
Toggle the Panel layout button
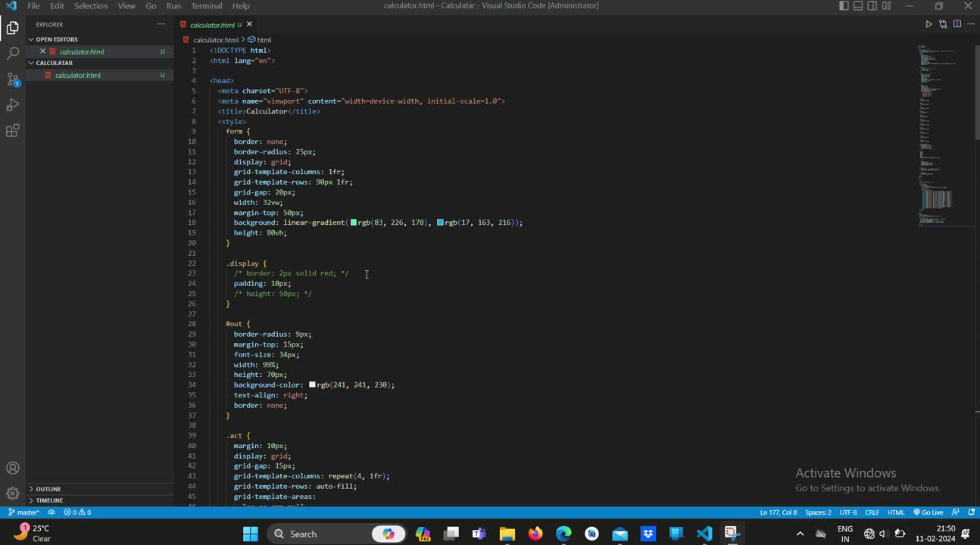click(x=858, y=6)
